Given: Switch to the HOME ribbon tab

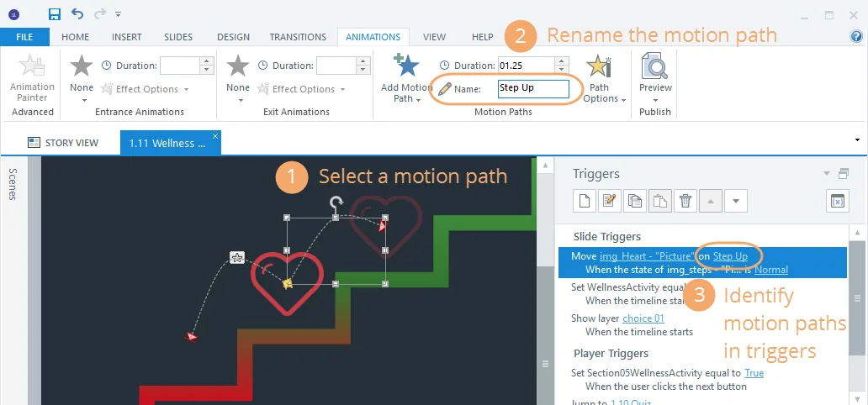Looking at the screenshot, I should click(76, 37).
